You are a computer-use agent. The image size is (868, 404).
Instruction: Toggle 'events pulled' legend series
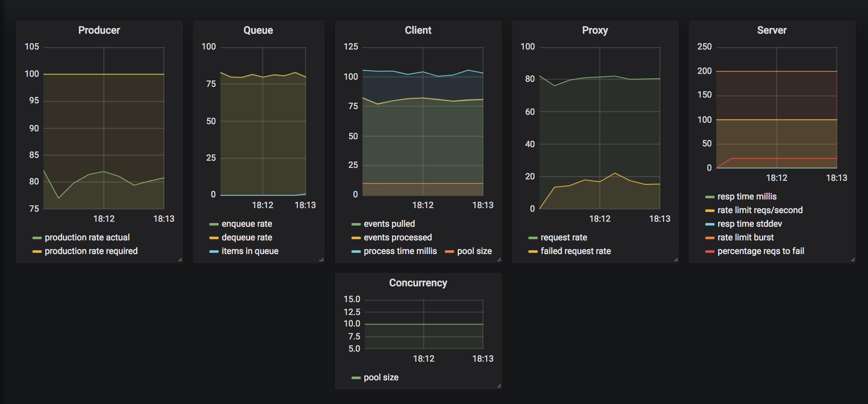[389, 224]
